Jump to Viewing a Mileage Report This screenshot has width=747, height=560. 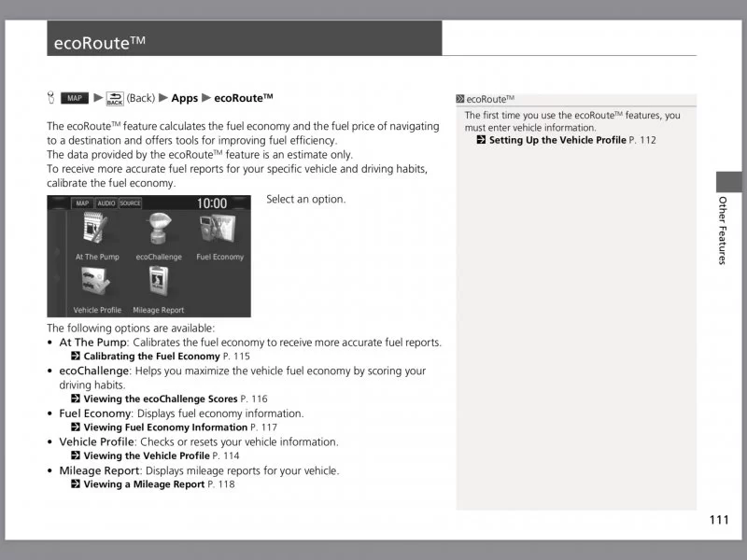[144, 484]
